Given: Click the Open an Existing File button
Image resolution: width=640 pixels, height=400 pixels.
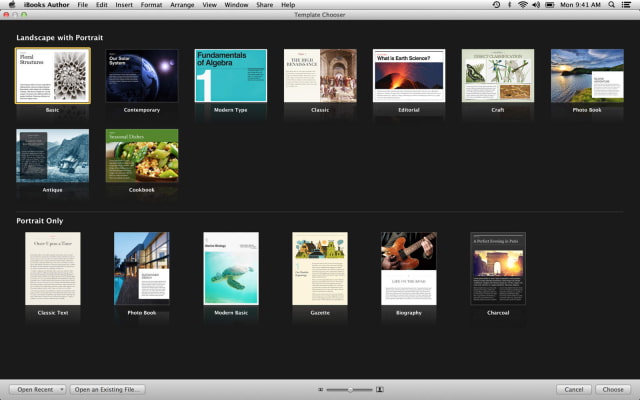Looking at the screenshot, I should [107, 389].
